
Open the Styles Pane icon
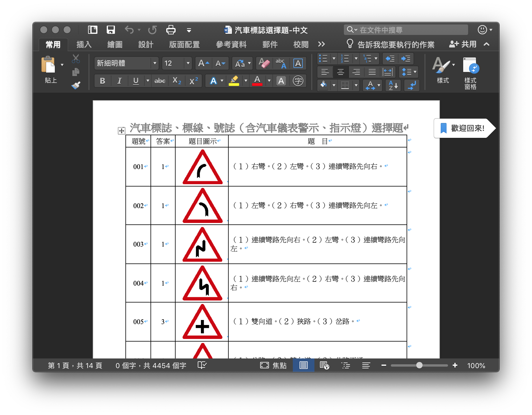(470, 73)
